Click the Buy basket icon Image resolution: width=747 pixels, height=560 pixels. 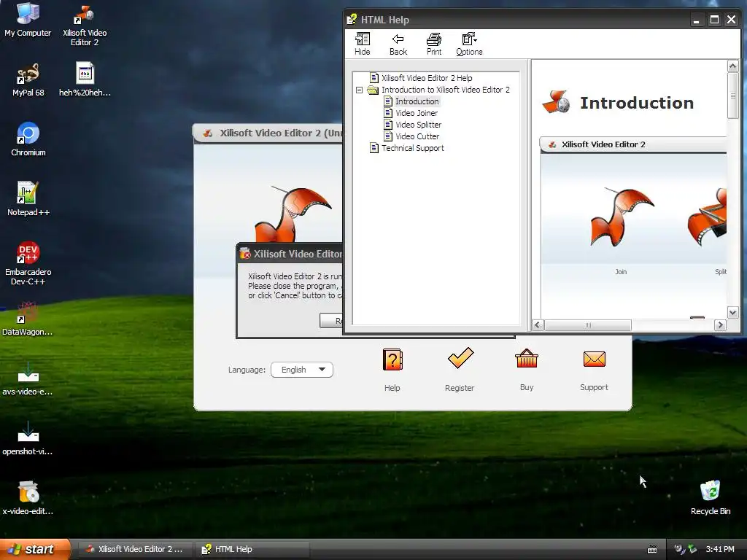click(527, 359)
